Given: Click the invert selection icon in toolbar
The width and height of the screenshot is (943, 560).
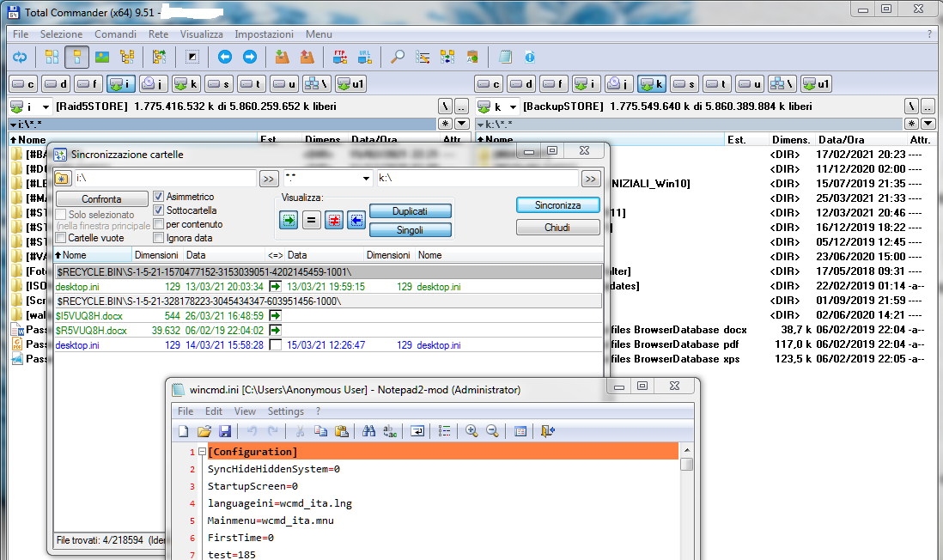Looking at the screenshot, I should click(192, 58).
